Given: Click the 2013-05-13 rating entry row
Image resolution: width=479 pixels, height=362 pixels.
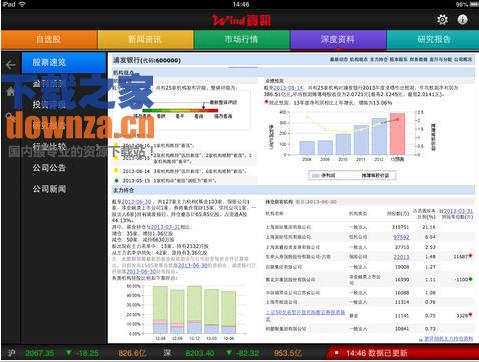Looking at the screenshot, I should [x=185, y=180].
